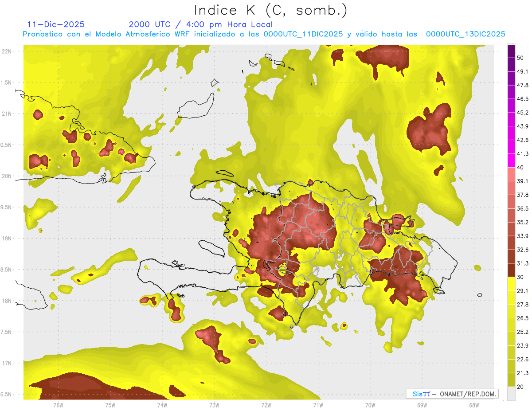Click the '40' color scale value
The height and width of the screenshot is (411, 532).
tap(520, 168)
